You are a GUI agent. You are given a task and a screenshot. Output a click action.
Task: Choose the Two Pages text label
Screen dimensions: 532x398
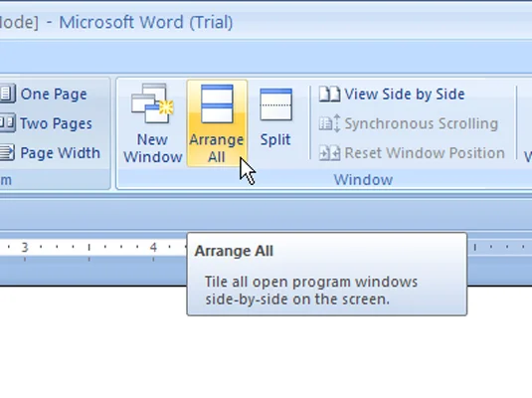coord(56,123)
